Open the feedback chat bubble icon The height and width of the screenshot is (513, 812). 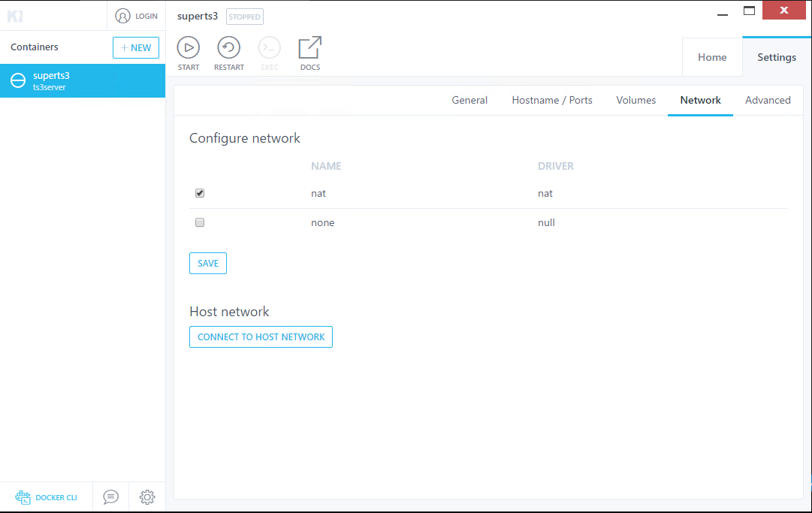111,497
